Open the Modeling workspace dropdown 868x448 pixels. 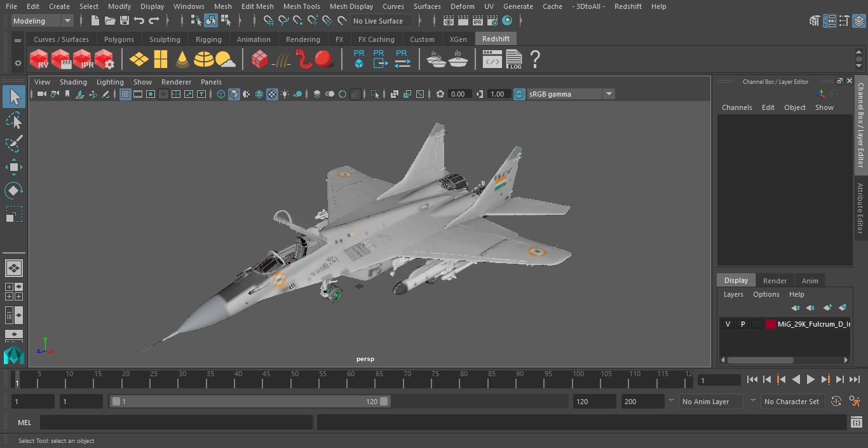(42, 21)
